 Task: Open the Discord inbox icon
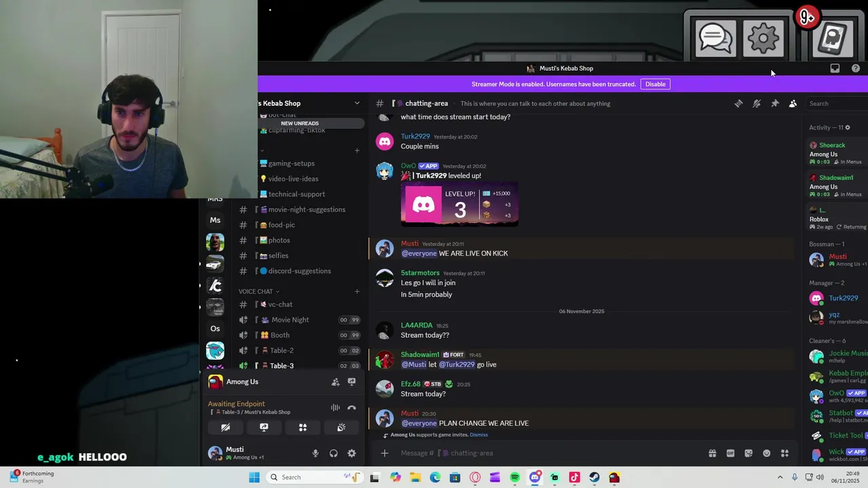pyautogui.click(x=835, y=68)
